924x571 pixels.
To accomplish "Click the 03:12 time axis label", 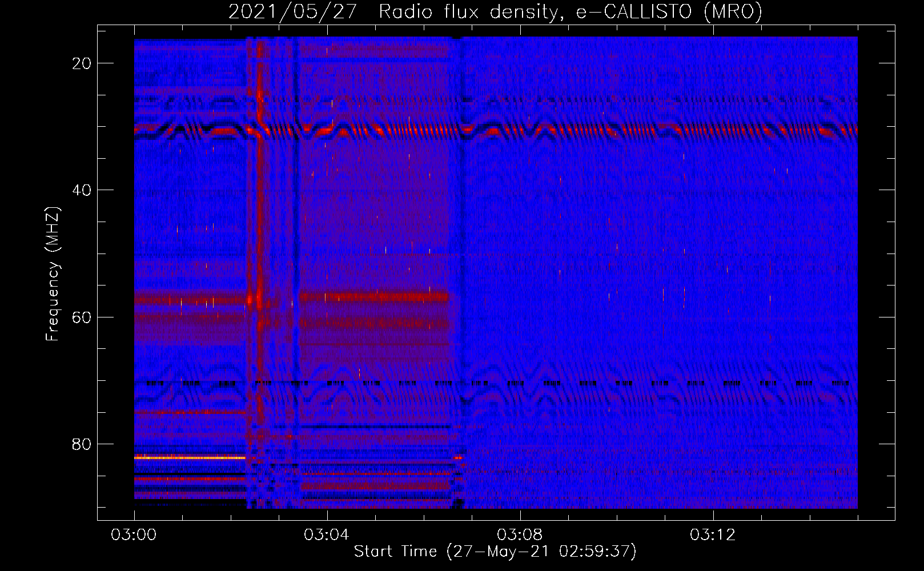I will (713, 535).
